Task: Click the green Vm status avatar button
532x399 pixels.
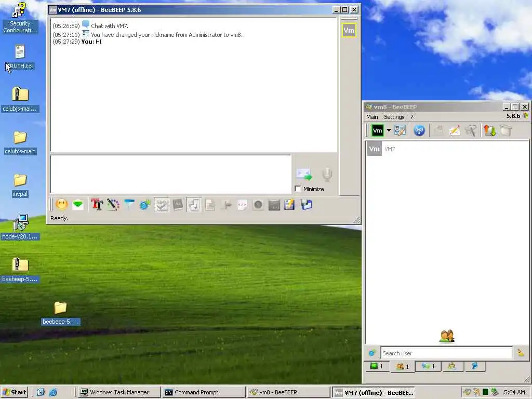Action: pos(377,130)
